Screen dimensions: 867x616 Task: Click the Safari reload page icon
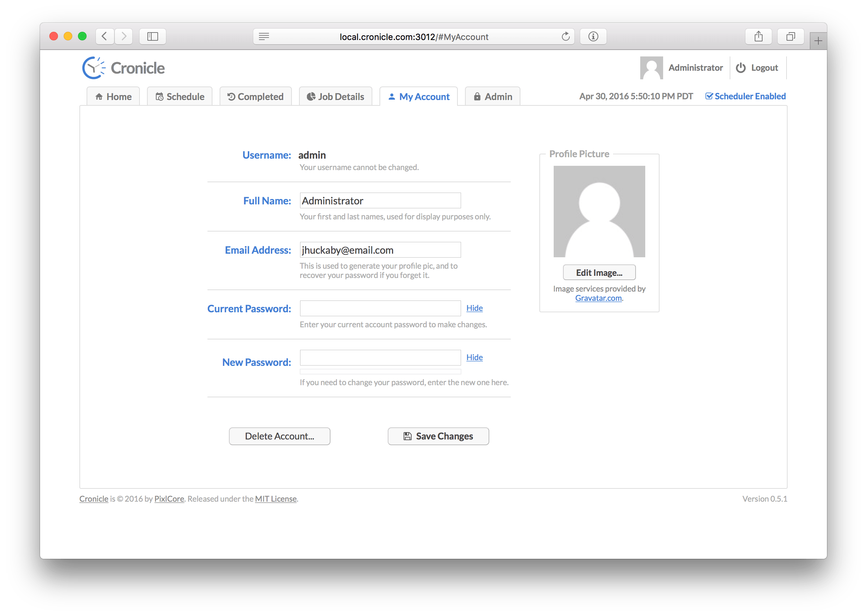[x=565, y=37]
